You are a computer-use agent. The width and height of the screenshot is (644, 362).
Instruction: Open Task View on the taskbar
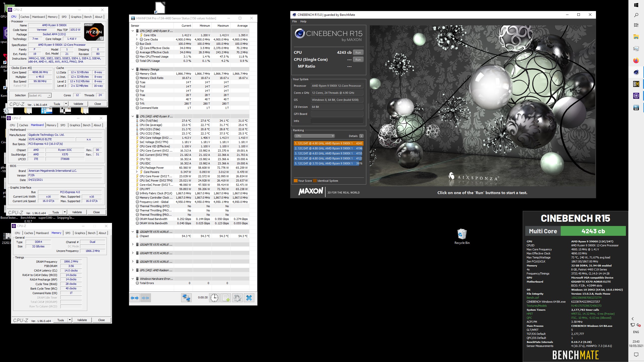(x=636, y=25)
